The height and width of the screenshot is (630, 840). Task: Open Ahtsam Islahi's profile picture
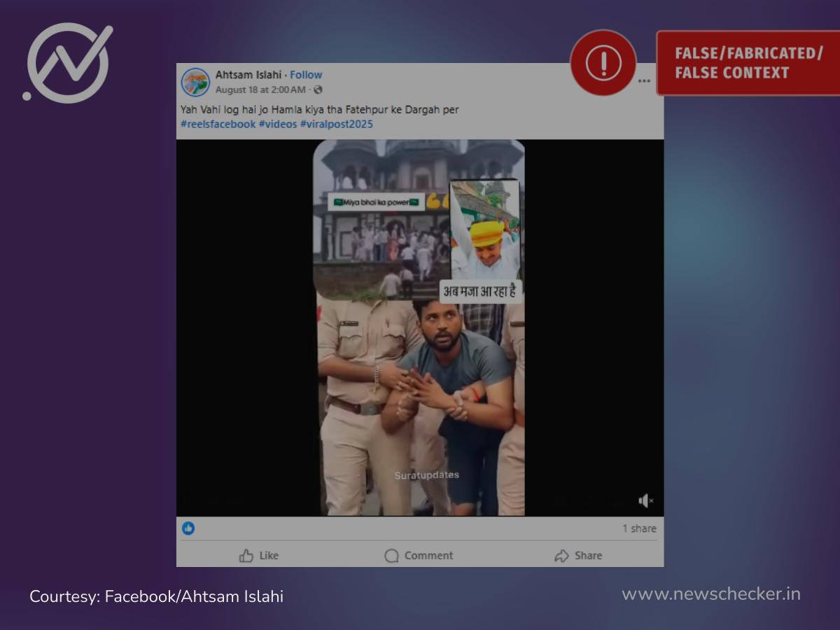[195, 82]
